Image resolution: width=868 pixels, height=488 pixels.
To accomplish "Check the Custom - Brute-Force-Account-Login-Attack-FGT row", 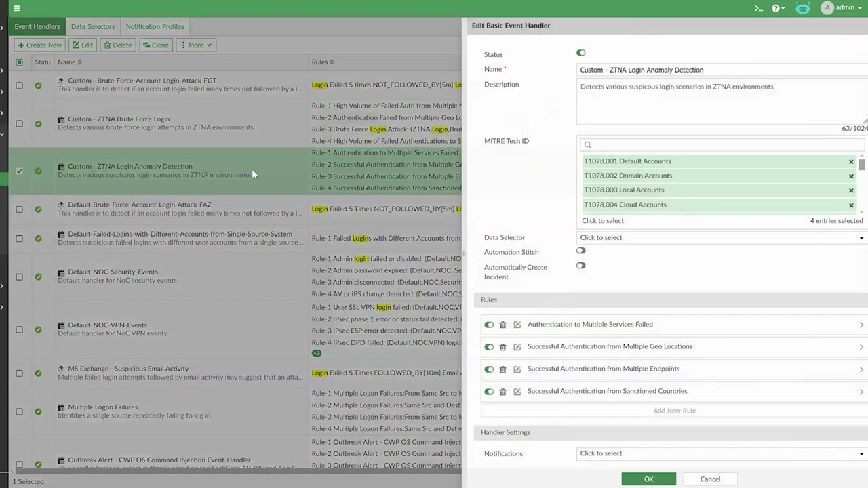I will point(19,85).
